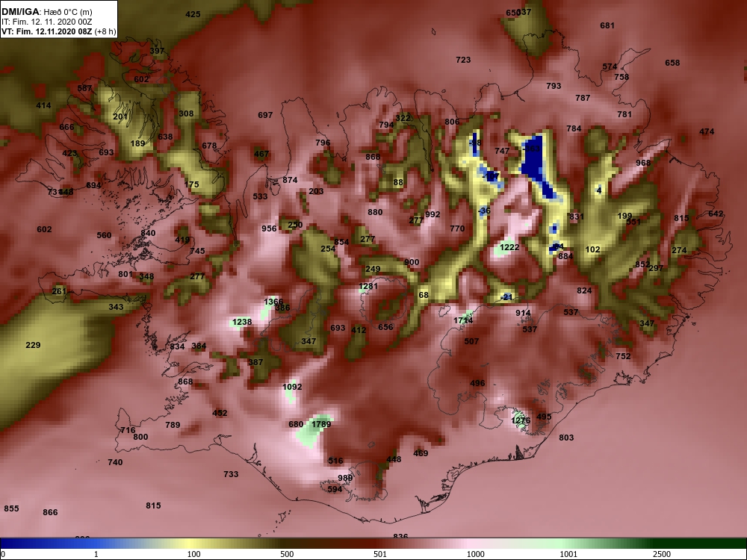Viewport: 747px width, 560px height.
Task: Click the colour scale legend bar
Action: [373, 544]
